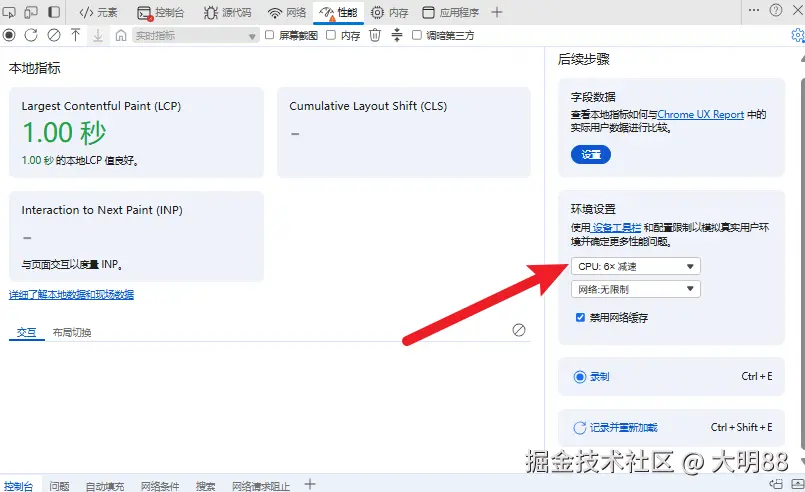Select the 交互 tab
The image size is (805, 492).
pos(26,332)
